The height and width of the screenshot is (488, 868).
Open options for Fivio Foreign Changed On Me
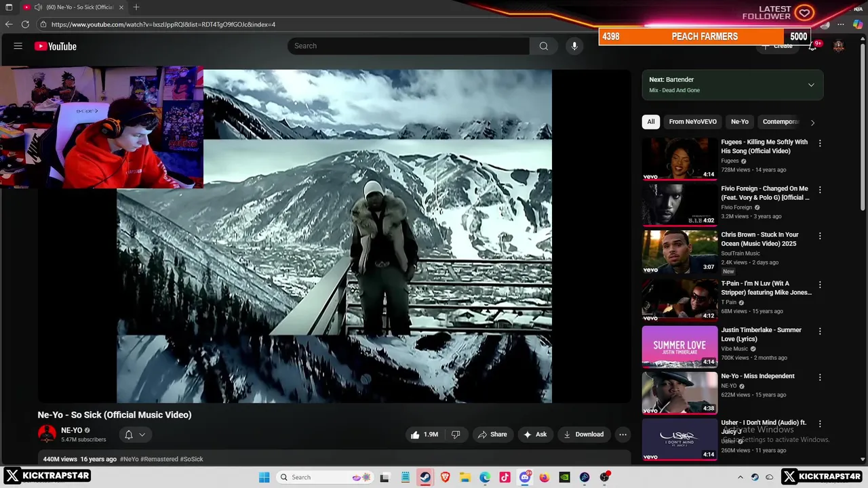coord(820,190)
